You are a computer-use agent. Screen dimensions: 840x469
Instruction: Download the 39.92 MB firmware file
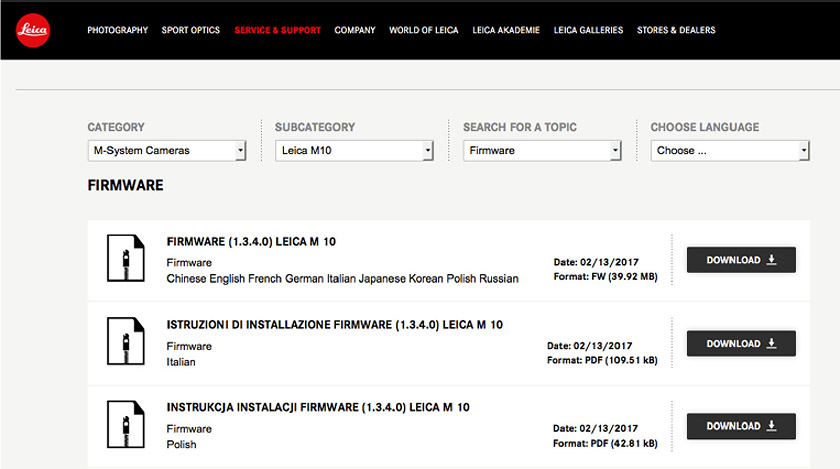pyautogui.click(x=741, y=260)
